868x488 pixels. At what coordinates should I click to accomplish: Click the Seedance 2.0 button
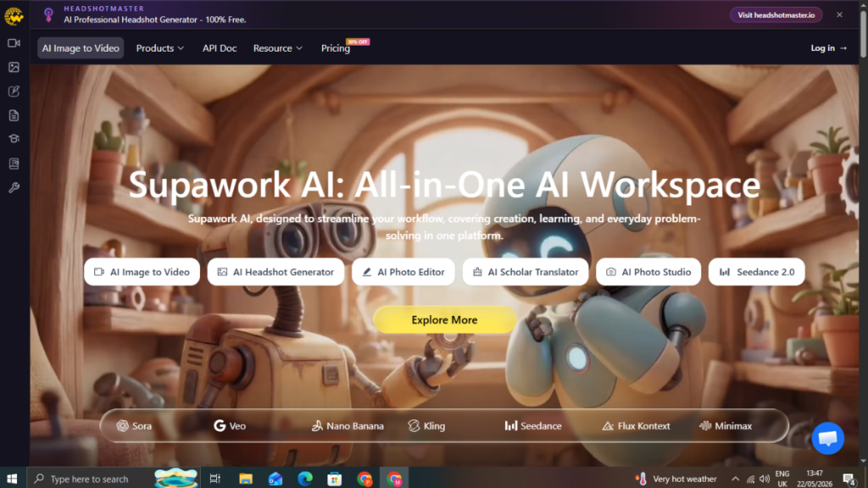(x=757, y=272)
